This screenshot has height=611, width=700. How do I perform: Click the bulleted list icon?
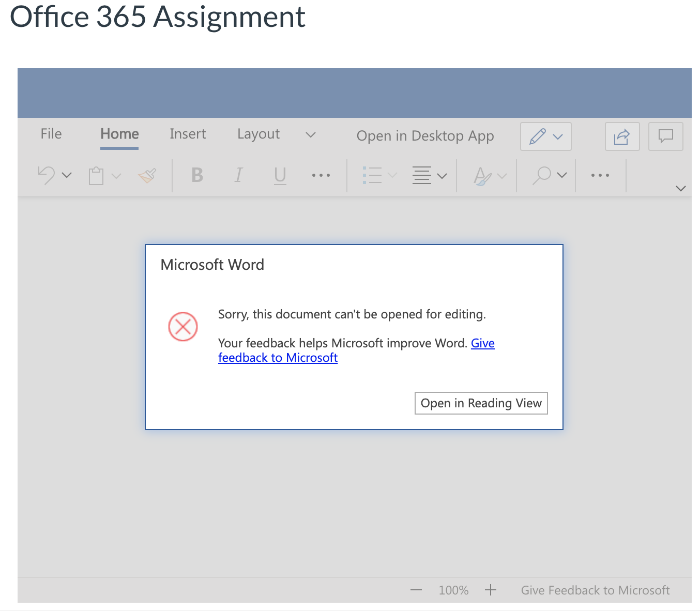point(372,175)
